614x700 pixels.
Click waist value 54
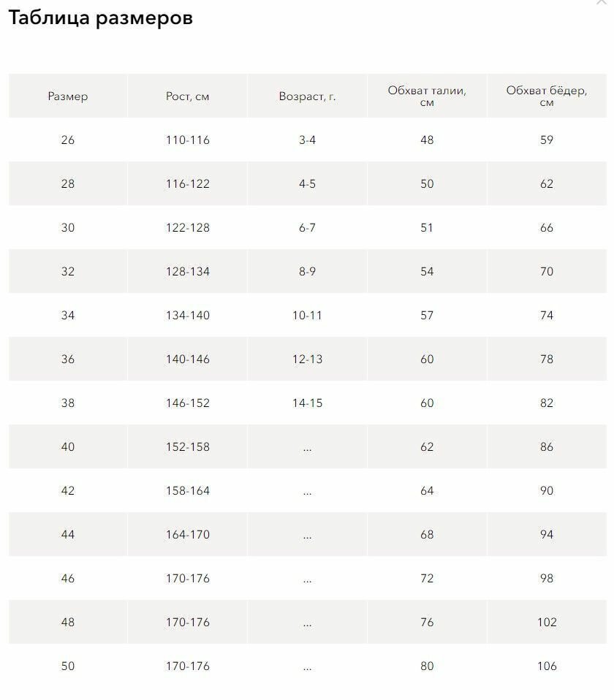tap(427, 271)
